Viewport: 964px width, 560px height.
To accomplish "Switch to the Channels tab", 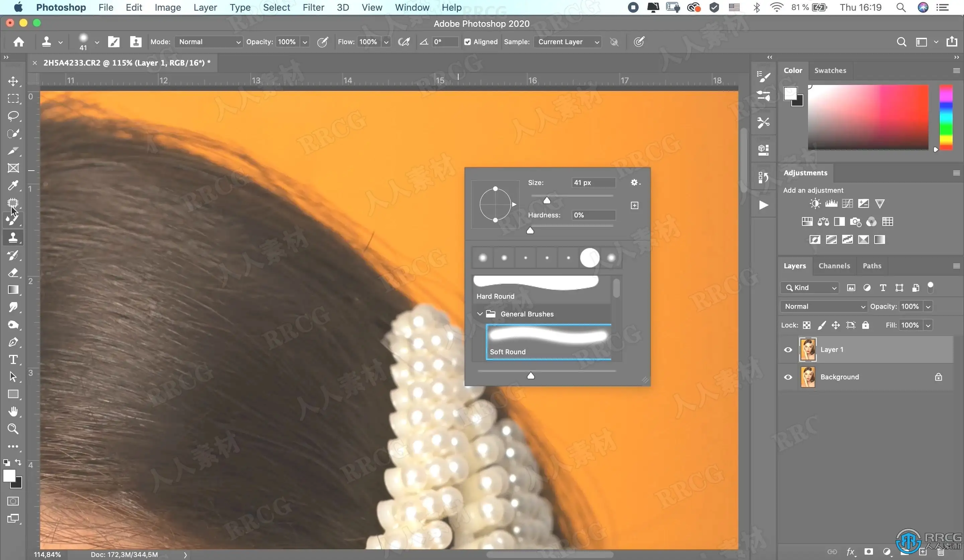I will pos(834,266).
